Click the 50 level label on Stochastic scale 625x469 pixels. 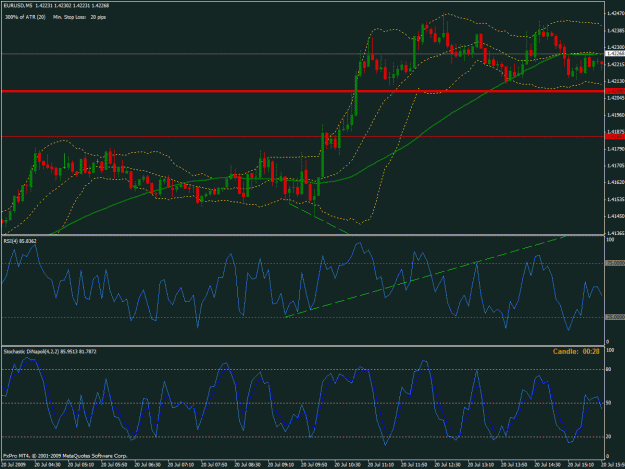pos(609,403)
